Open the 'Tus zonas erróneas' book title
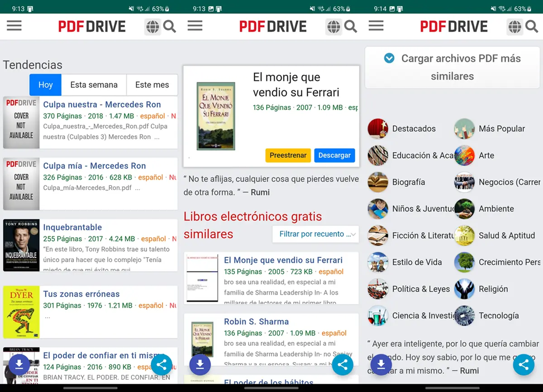The width and height of the screenshot is (543, 392). 81,294
